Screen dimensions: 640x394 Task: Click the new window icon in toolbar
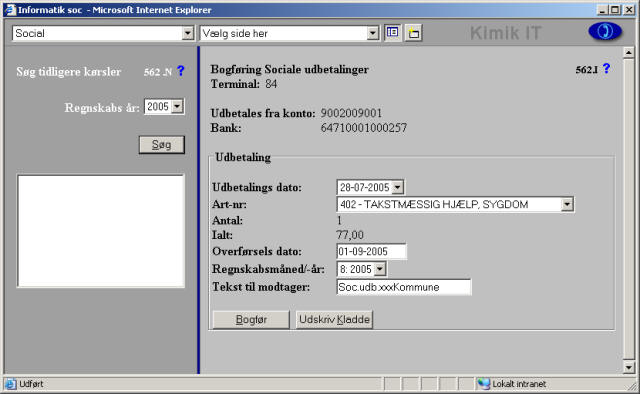[413, 33]
